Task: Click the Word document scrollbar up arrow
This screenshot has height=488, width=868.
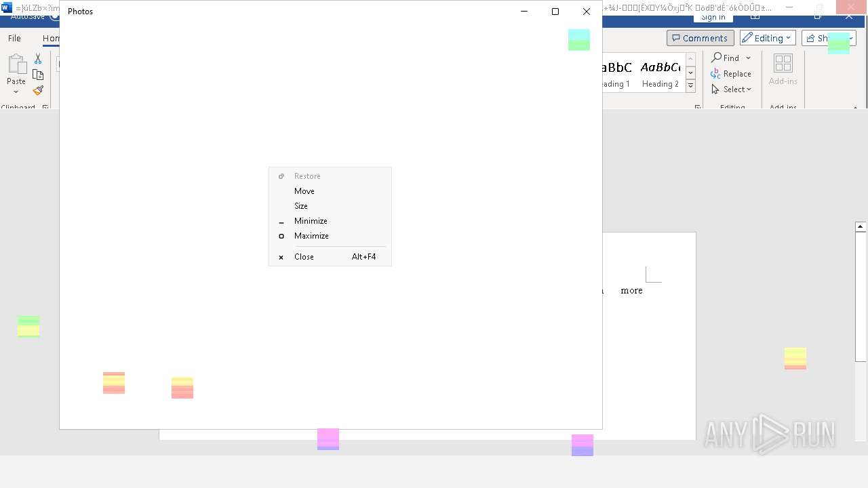Action: (861, 227)
